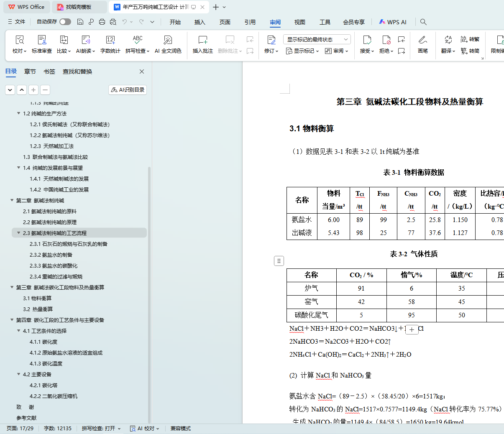Switch to the 书签 navigation tab

coord(49,71)
